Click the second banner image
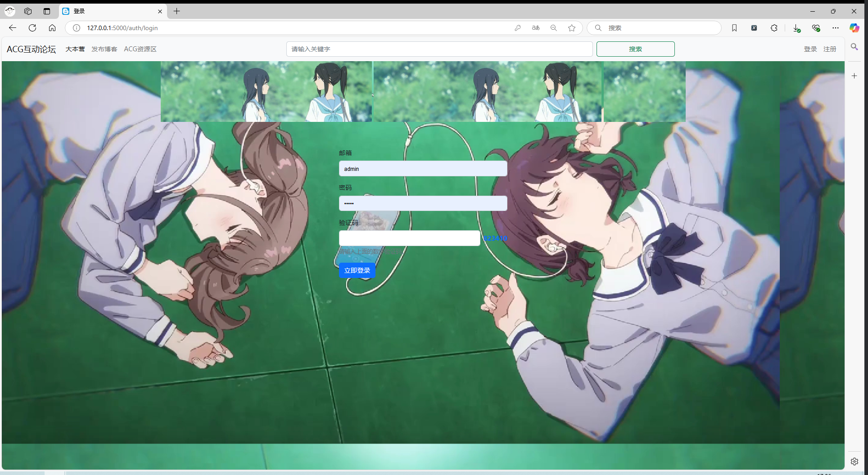This screenshot has width=868, height=475. click(488, 92)
